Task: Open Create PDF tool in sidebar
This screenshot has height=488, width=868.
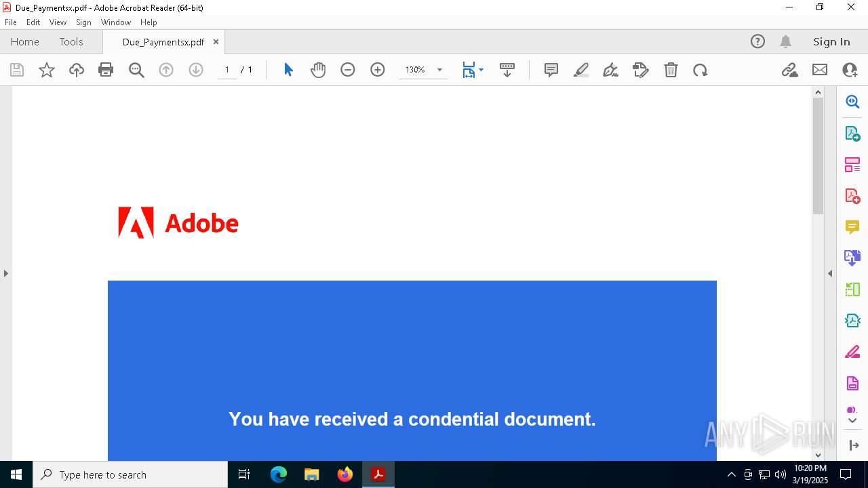Action: (x=852, y=195)
